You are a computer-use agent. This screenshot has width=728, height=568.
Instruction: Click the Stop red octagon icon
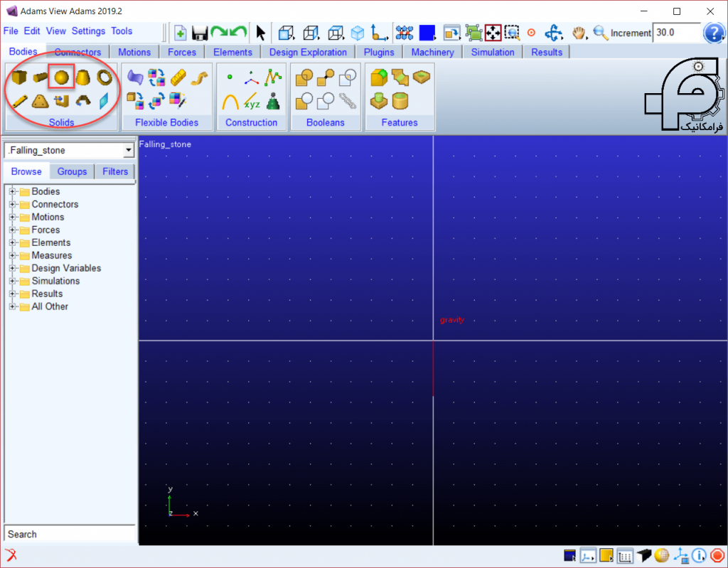point(717,555)
